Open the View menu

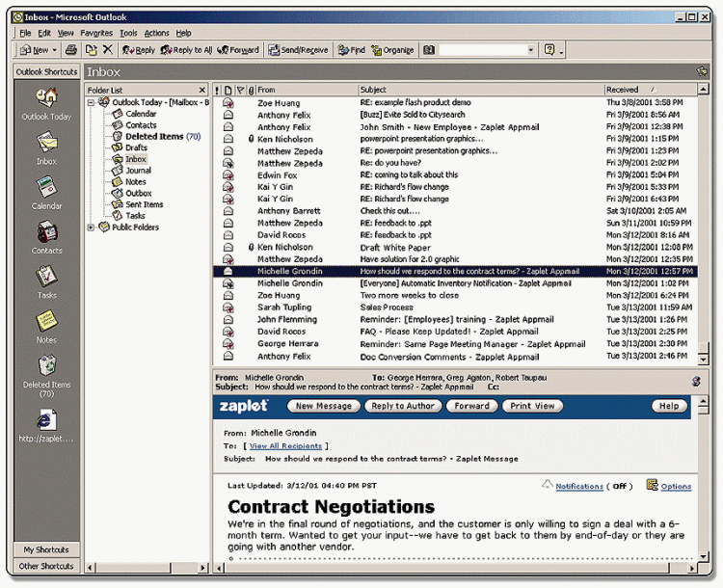(66, 33)
